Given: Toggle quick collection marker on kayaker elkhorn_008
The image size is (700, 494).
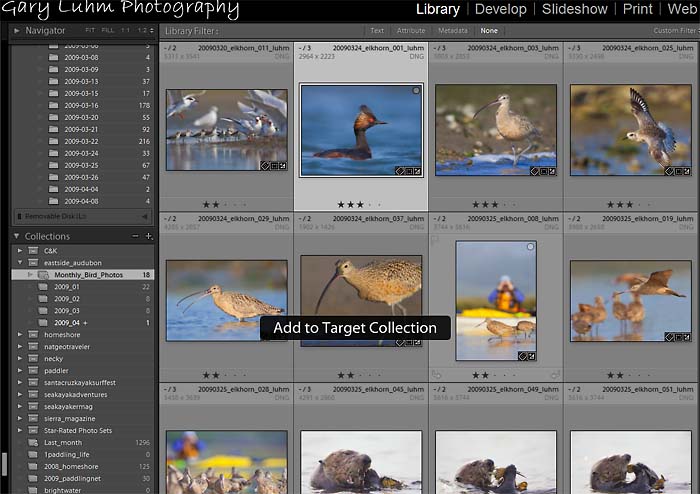Looking at the screenshot, I should click(530, 247).
